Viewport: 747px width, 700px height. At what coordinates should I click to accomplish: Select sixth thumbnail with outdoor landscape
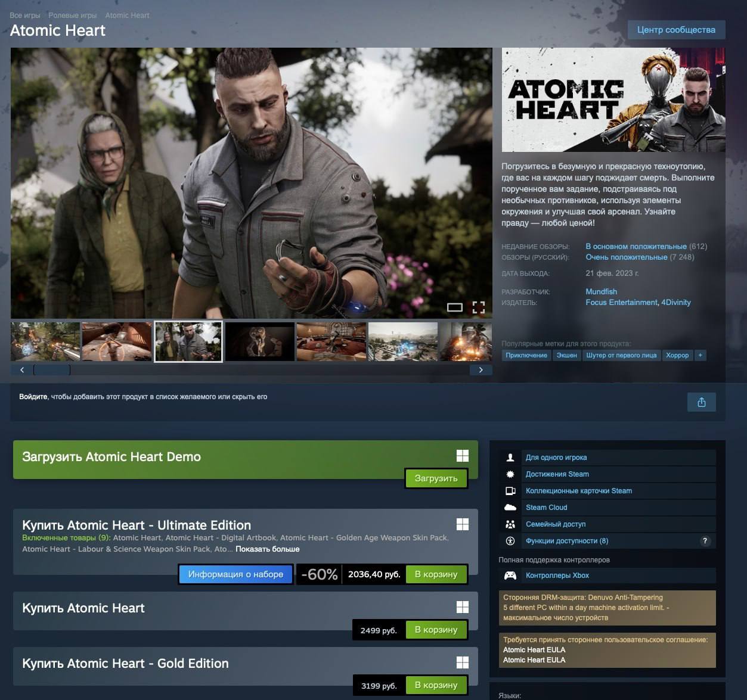(403, 341)
